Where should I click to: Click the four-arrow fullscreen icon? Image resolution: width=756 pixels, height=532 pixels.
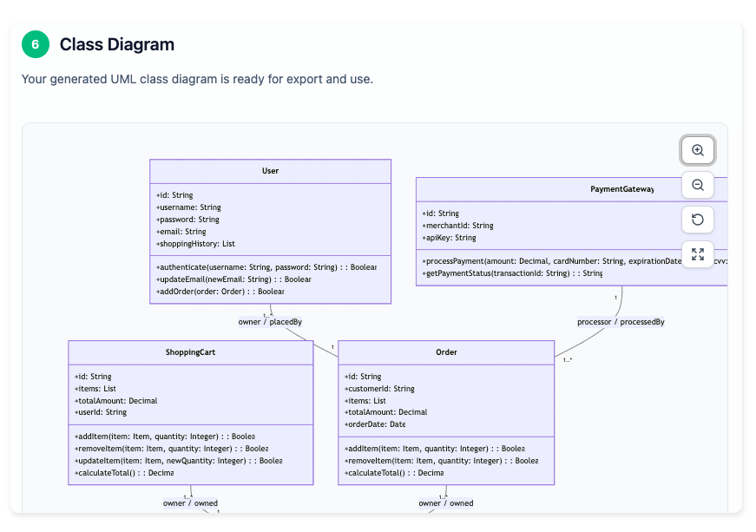(697, 253)
